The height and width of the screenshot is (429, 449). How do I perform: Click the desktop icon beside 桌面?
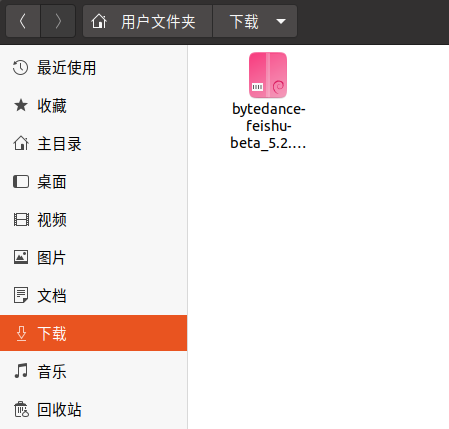21,182
